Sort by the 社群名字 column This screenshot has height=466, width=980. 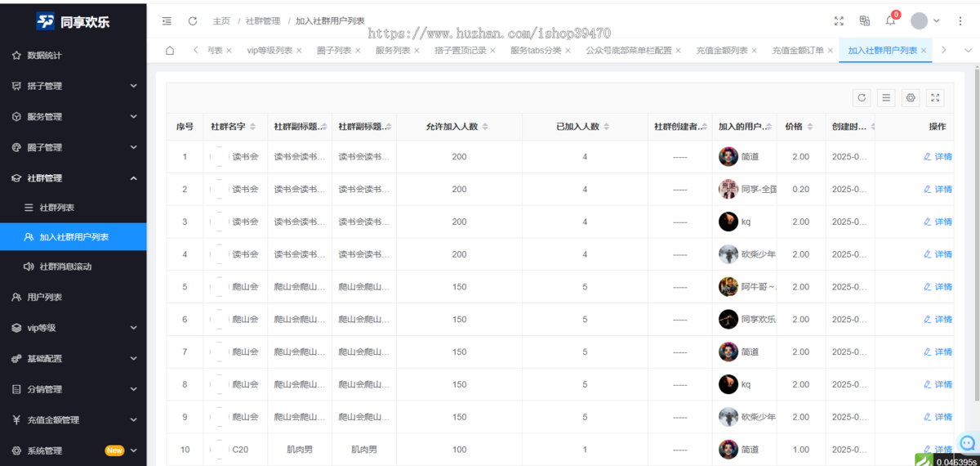click(252, 127)
